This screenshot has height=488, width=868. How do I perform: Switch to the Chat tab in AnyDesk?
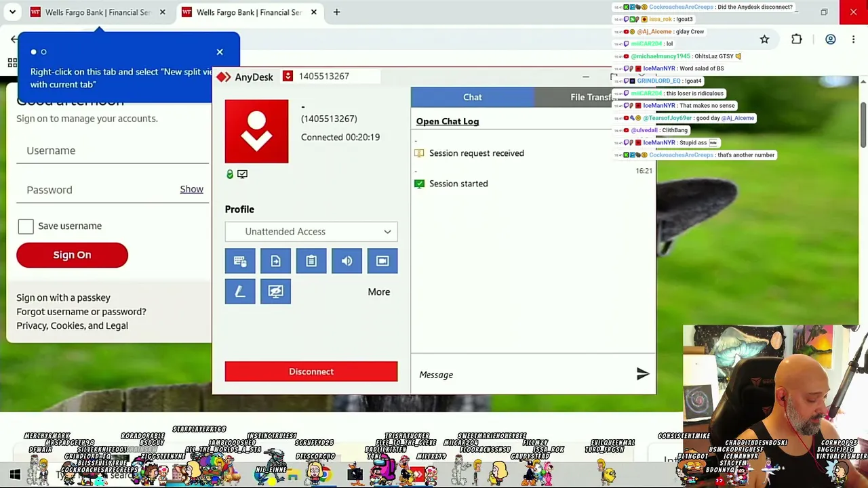click(x=473, y=97)
